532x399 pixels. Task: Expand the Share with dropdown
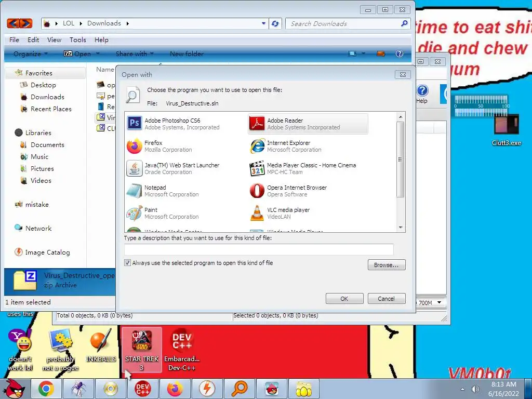tap(135, 54)
